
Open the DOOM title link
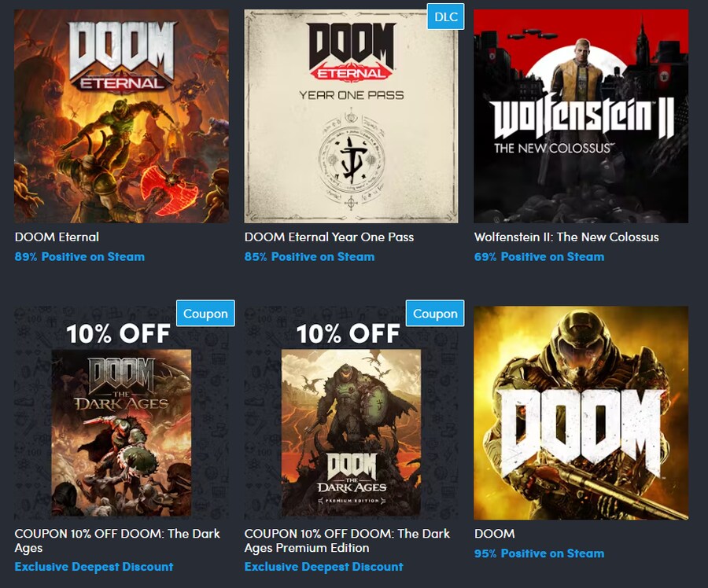[495, 534]
